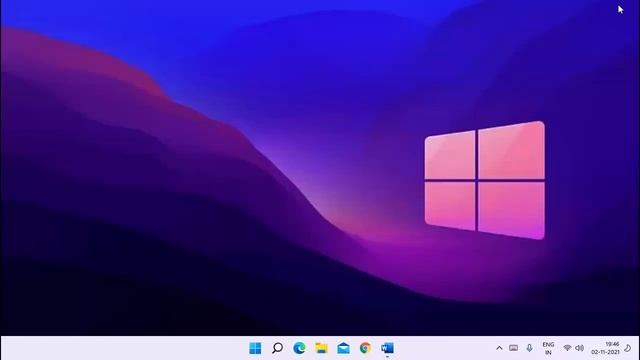This screenshot has height=360, width=640.
Task: Open taskbar Search
Action: point(278,348)
